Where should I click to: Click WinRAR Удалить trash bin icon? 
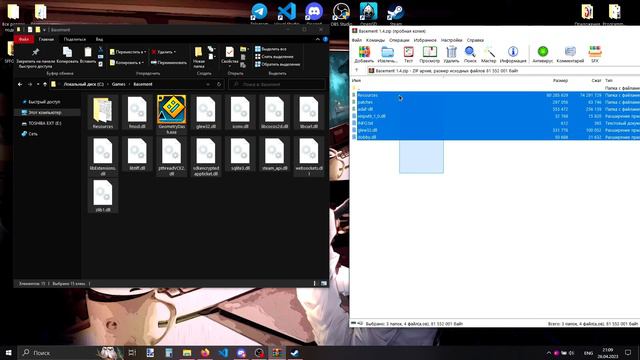pos(451,54)
